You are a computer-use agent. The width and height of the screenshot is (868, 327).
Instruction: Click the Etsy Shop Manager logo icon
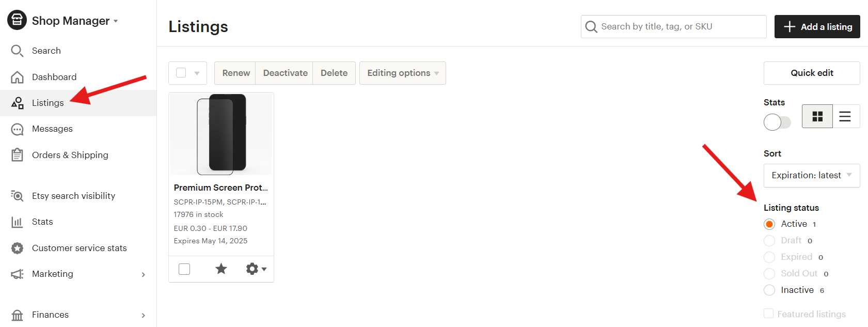(17, 20)
